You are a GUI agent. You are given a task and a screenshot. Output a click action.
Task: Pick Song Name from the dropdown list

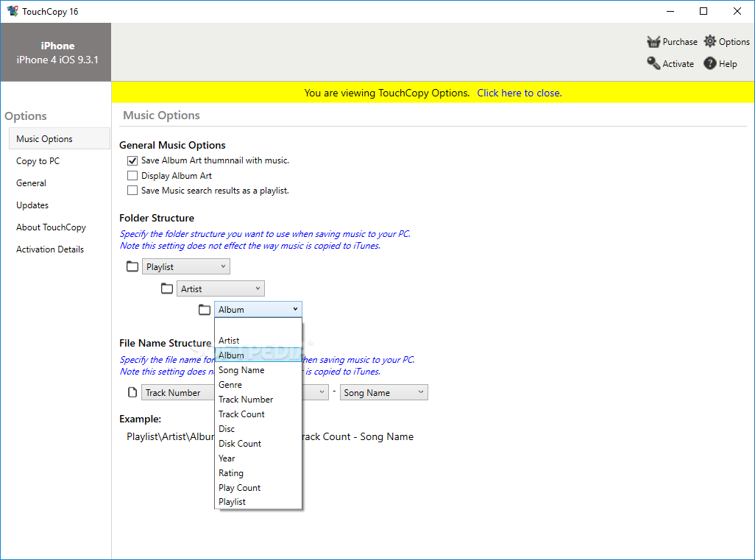(x=258, y=370)
